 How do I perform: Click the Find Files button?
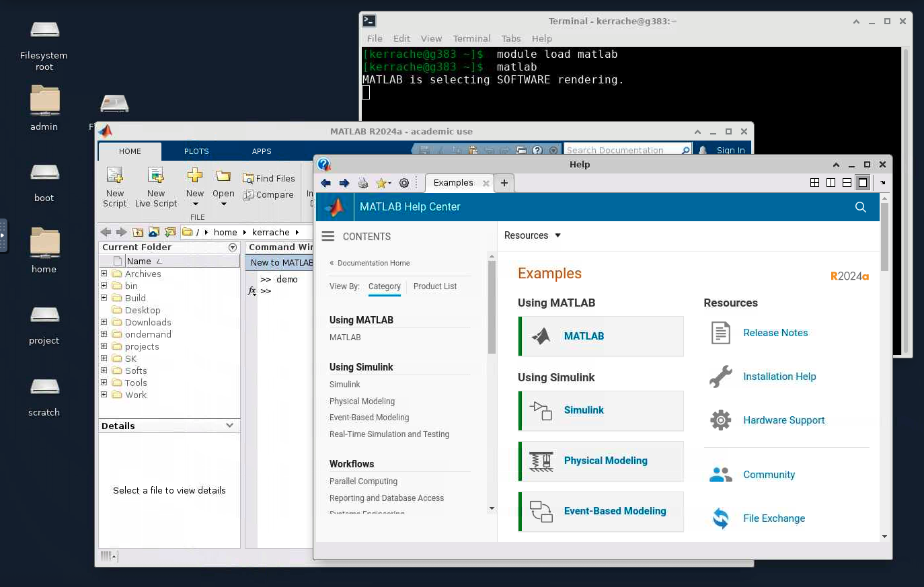tap(268, 178)
